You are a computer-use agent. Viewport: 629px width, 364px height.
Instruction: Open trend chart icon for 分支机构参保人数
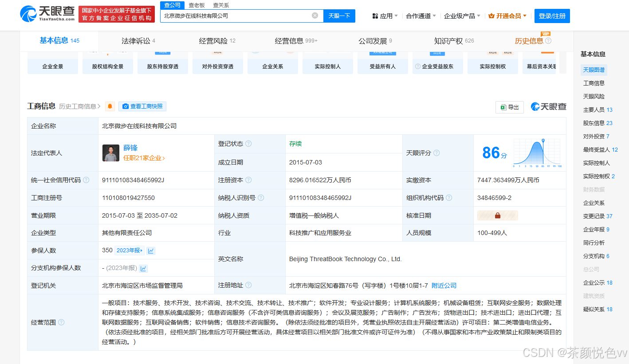[143, 268]
